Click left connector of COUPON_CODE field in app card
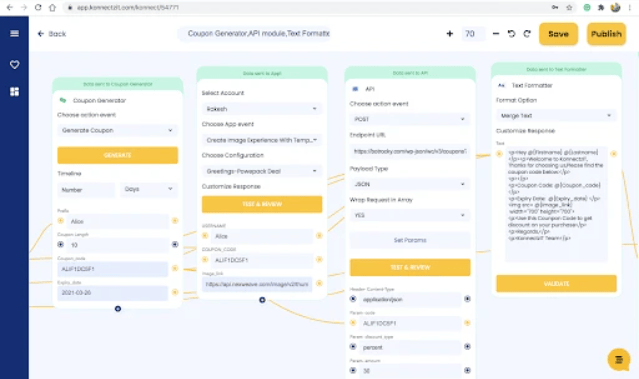Viewport: 639px width, 379px height. coord(205,260)
